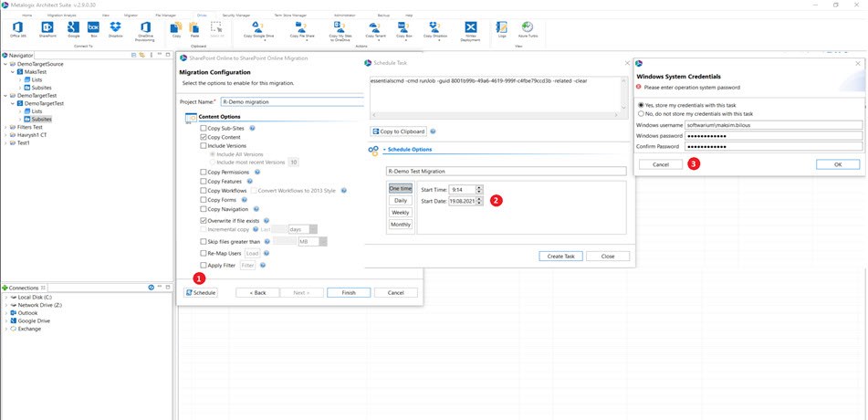Uncheck the Copy Content checkbox
868x420 pixels.
pos(204,137)
